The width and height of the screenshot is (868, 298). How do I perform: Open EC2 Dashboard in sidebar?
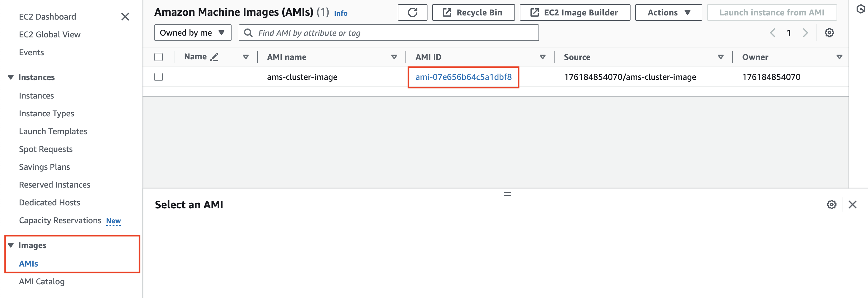pyautogui.click(x=47, y=17)
